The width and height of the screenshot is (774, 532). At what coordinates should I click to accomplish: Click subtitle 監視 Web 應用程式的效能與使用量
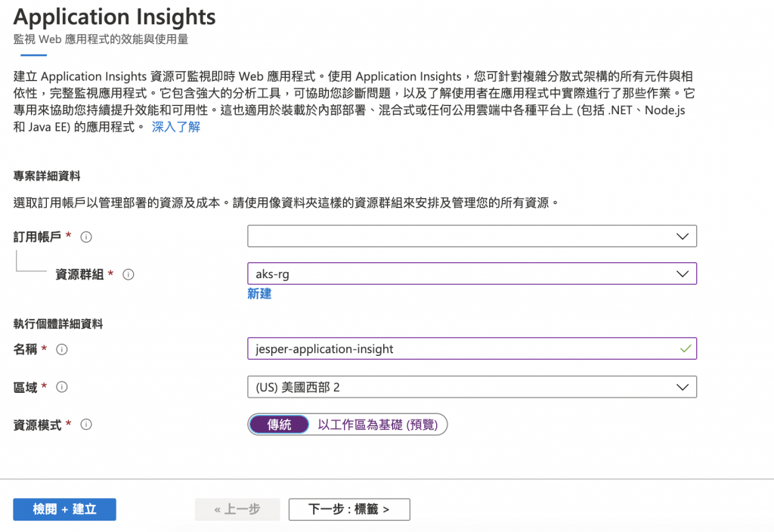pos(101,39)
